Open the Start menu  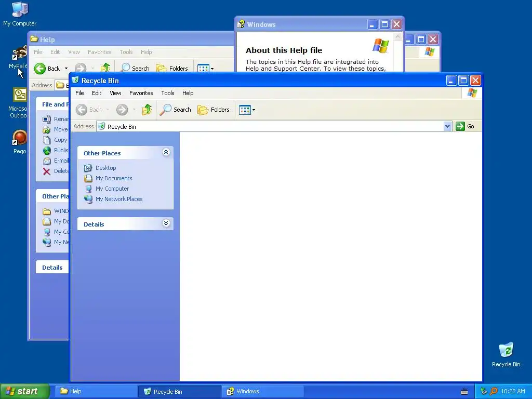[x=25, y=391]
